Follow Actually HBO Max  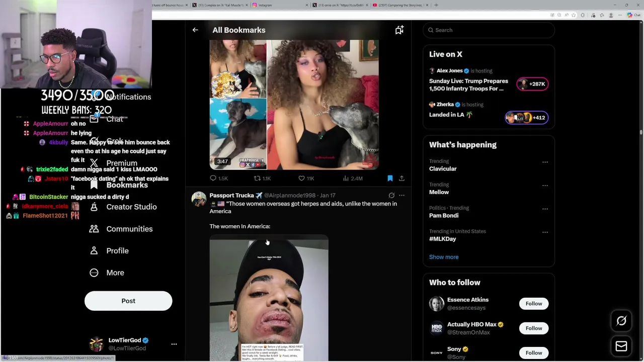pos(534,328)
